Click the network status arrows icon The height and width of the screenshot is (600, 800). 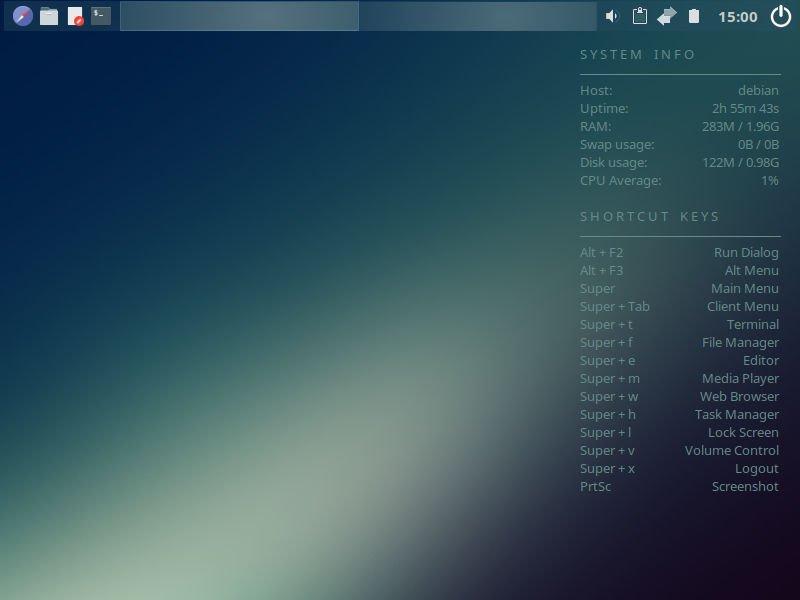(666, 15)
